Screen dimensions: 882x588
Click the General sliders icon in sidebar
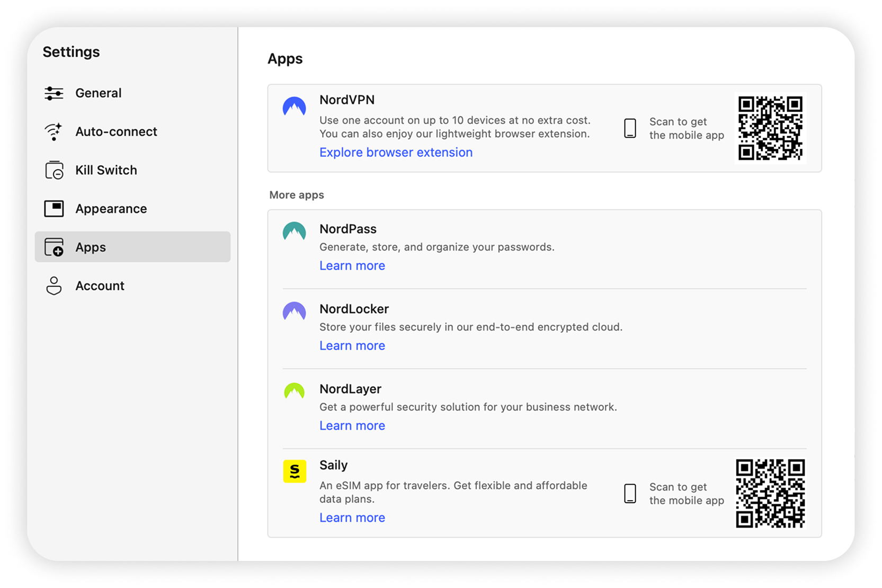(x=54, y=93)
